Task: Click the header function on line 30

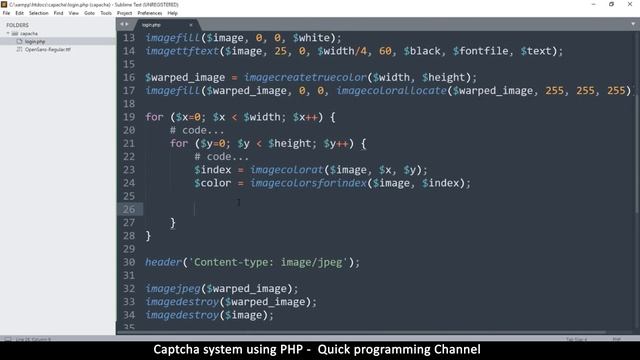Action: 163,262
